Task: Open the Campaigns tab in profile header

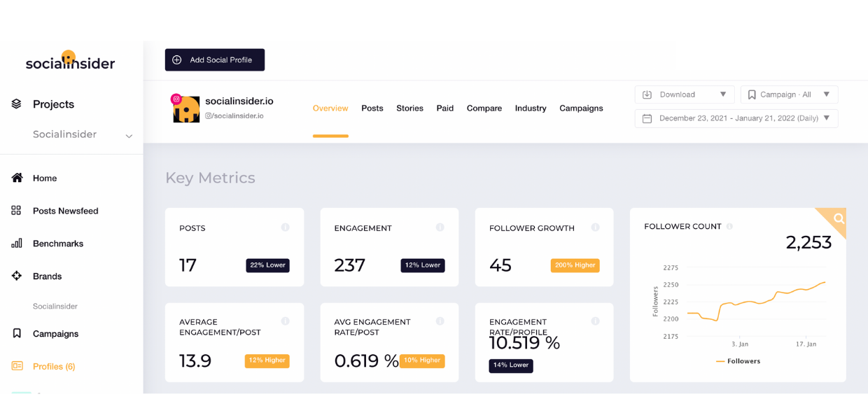Action: tap(581, 108)
